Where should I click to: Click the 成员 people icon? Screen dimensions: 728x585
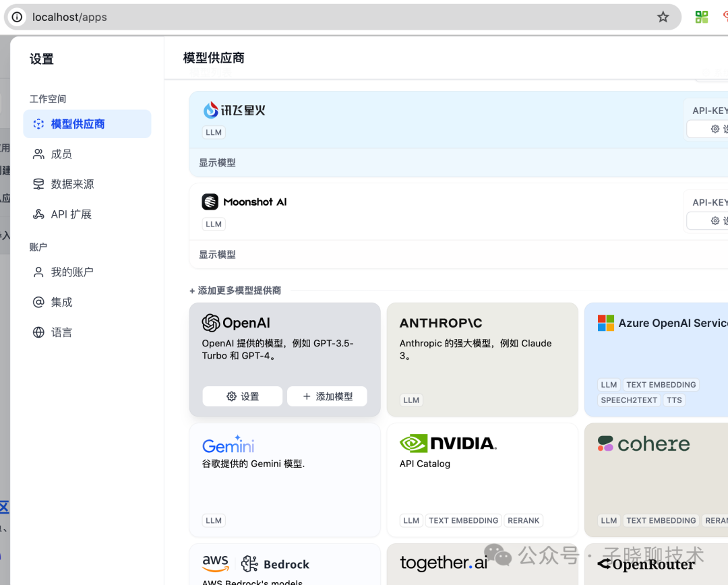pos(38,154)
